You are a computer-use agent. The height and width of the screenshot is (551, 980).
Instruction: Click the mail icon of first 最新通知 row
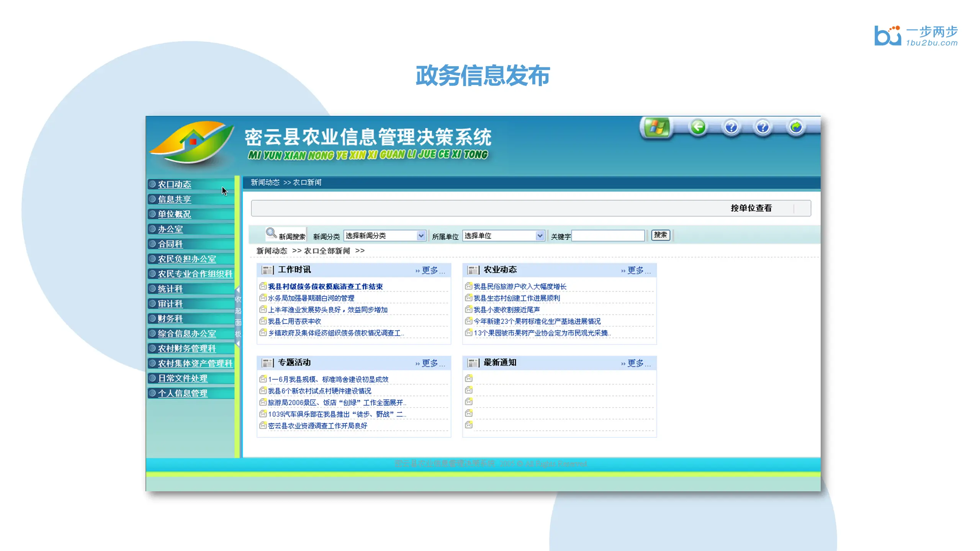pos(469,378)
